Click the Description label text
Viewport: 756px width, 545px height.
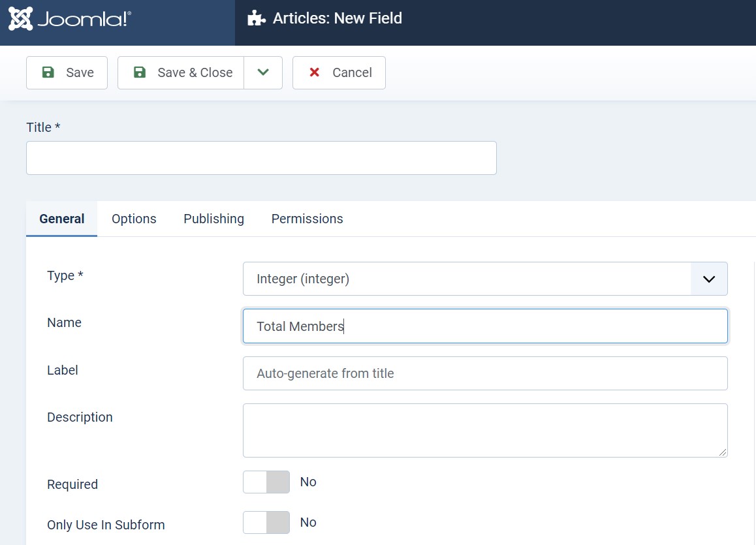(80, 417)
